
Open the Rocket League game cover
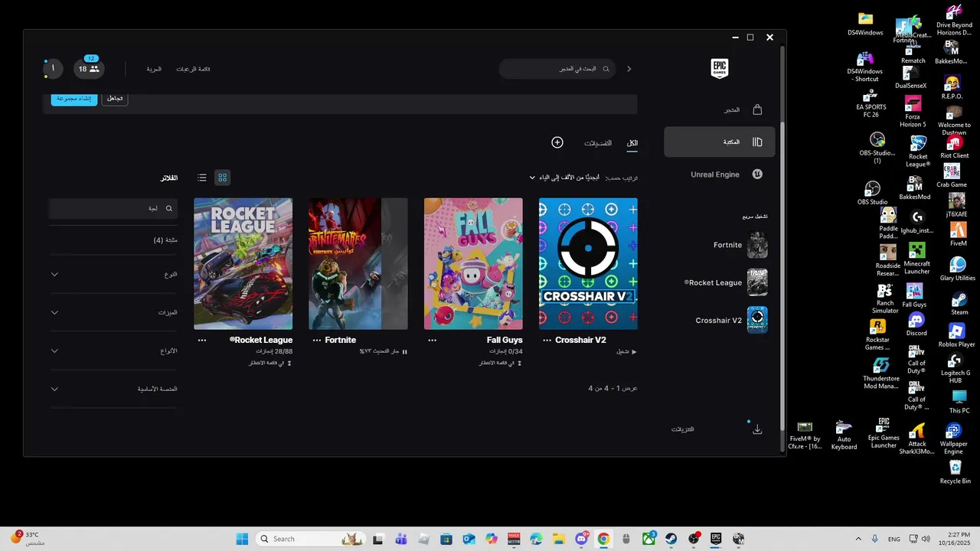243,264
